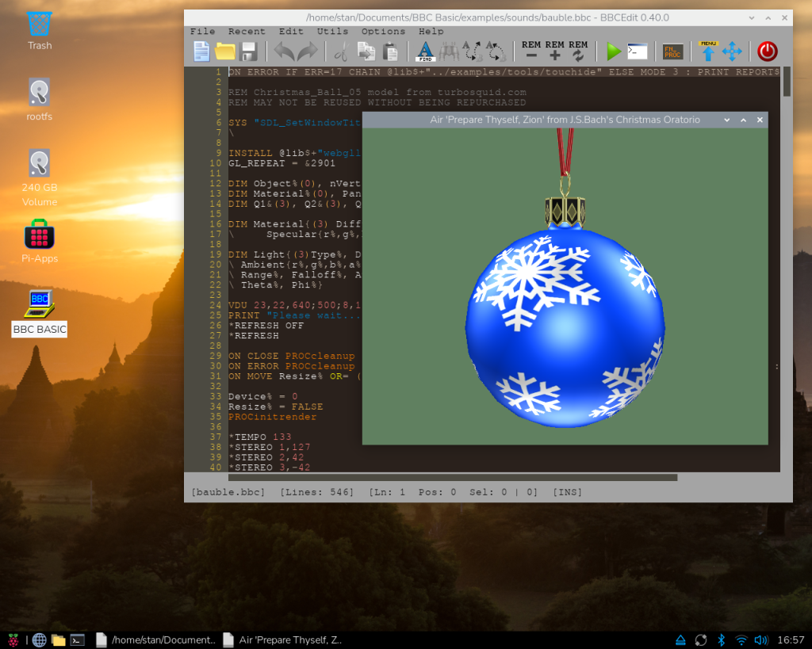Click the volume speaker icon in system tray
The image size is (812, 649).
click(x=760, y=639)
